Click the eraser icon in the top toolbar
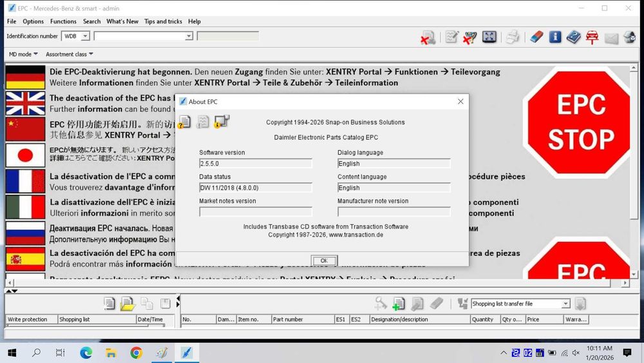 536,37
